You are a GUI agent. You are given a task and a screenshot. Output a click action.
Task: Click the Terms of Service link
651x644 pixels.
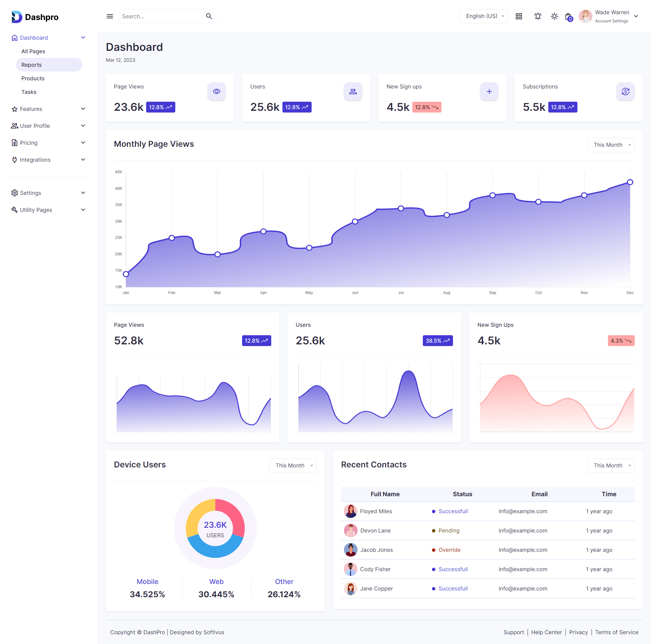(x=616, y=632)
